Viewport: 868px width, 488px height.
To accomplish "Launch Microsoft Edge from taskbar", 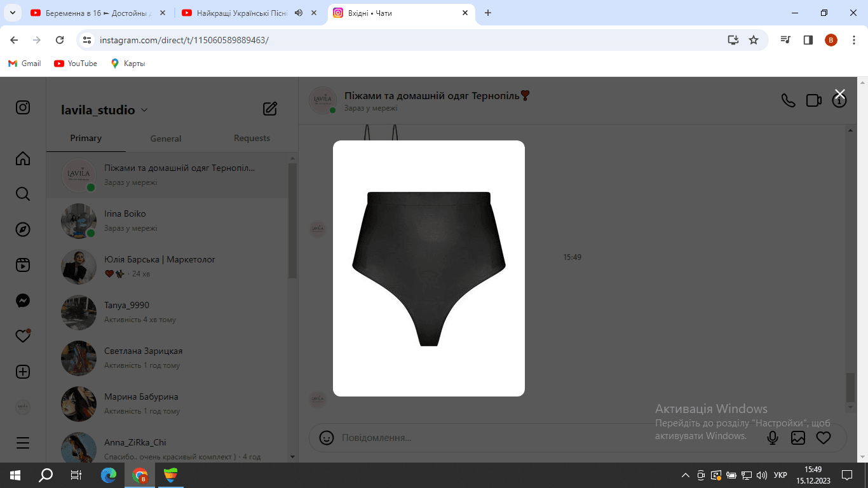I will (109, 475).
